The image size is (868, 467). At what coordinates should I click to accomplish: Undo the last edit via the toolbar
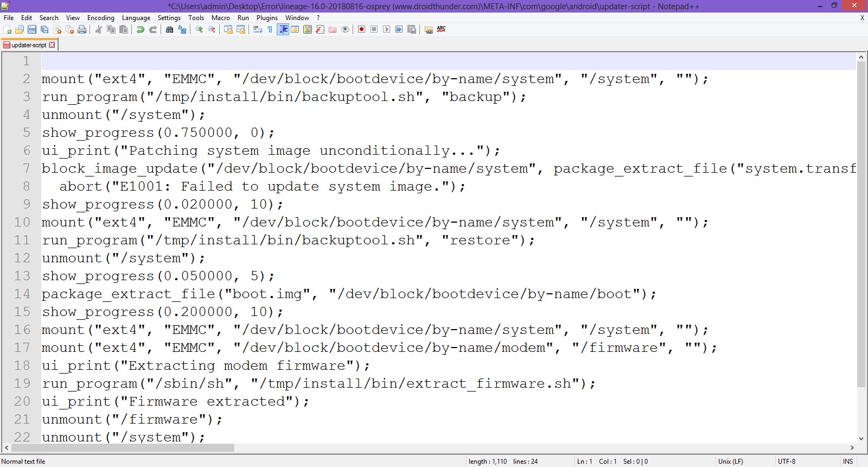click(x=141, y=29)
